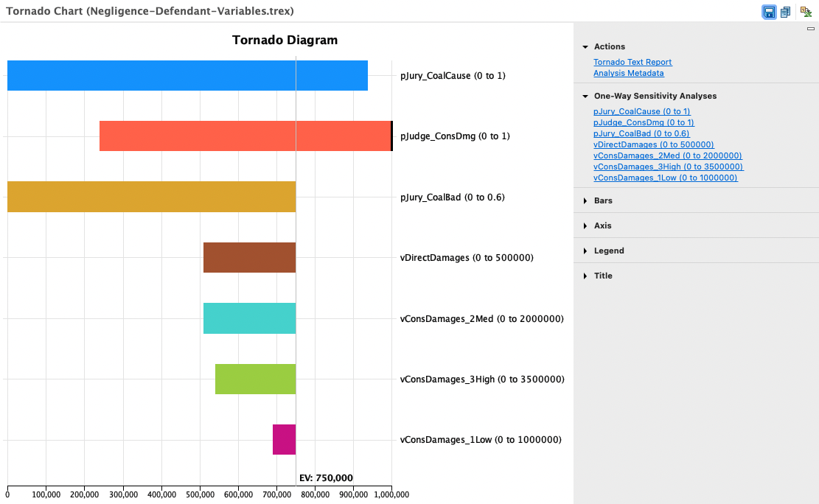Open pJudge_ConsDmg (0 to 1) sensitivity link

pyautogui.click(x=644, y=122)
